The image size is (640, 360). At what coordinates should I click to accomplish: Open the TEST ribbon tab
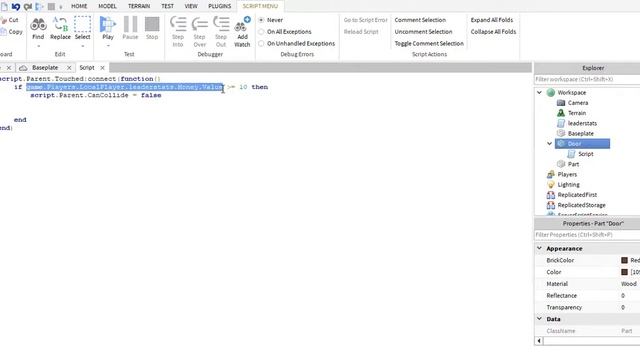(x=167, y=6)
